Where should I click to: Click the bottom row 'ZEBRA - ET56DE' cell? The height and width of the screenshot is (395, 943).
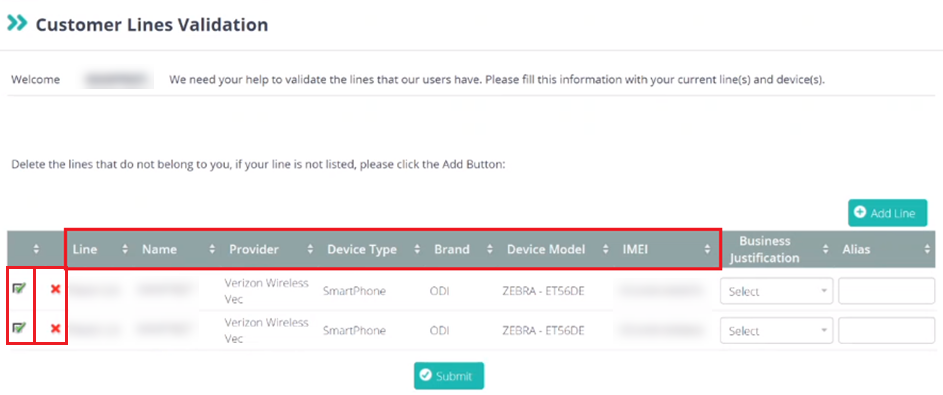(544, 331)
